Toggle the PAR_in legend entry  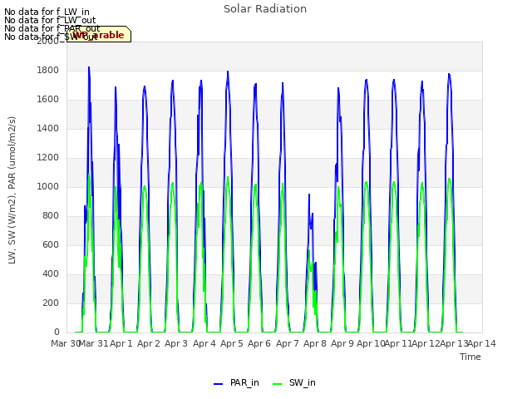(x=236, y=382)
